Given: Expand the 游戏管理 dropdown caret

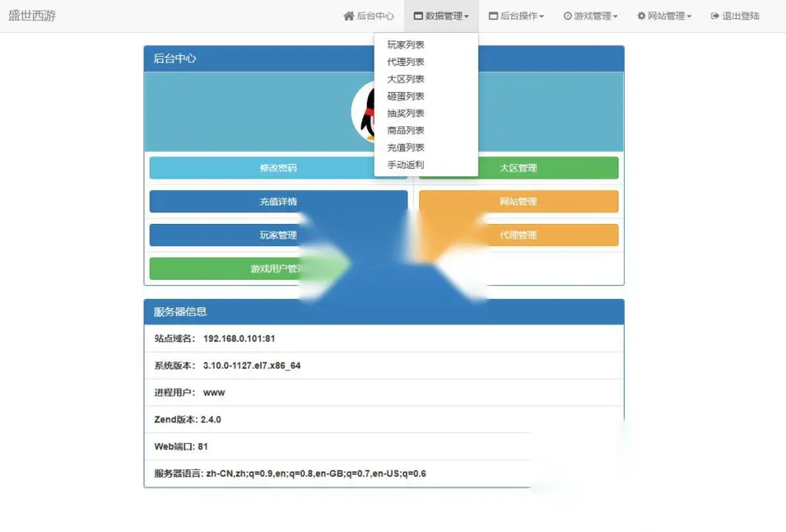Looking at the screenshot, I should point(615,17).
